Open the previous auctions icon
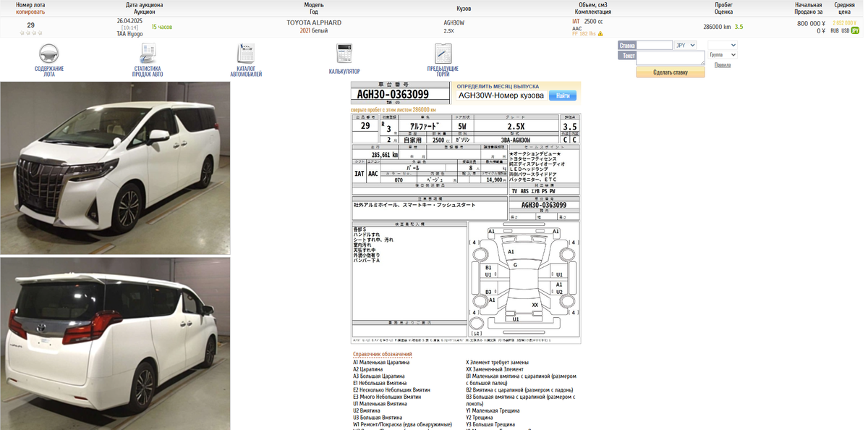The image size is (868, 430). [443, 54]
